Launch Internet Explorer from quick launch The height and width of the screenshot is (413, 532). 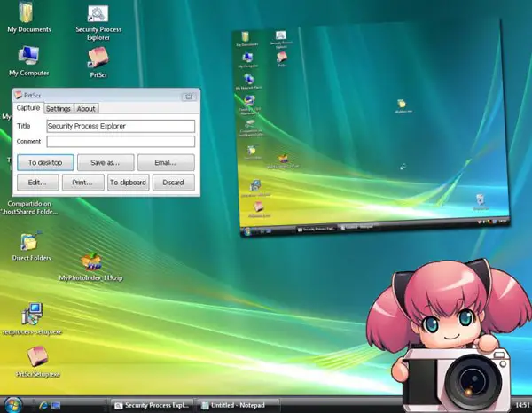pyautogui.click(x=43, y=405)
